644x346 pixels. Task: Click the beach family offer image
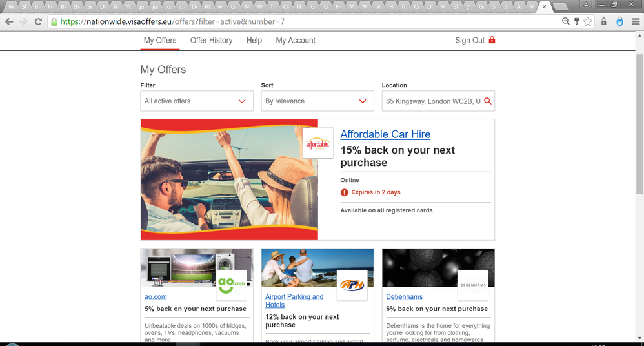317,267
